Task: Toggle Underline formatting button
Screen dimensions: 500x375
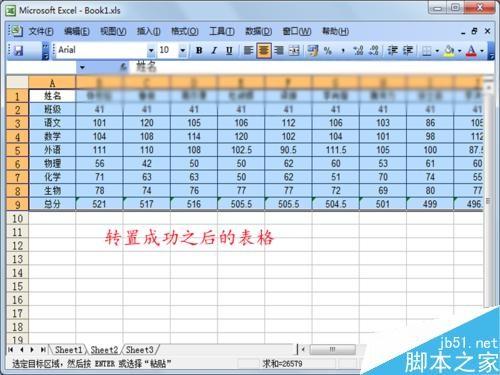Action: (x=229, y=51)
